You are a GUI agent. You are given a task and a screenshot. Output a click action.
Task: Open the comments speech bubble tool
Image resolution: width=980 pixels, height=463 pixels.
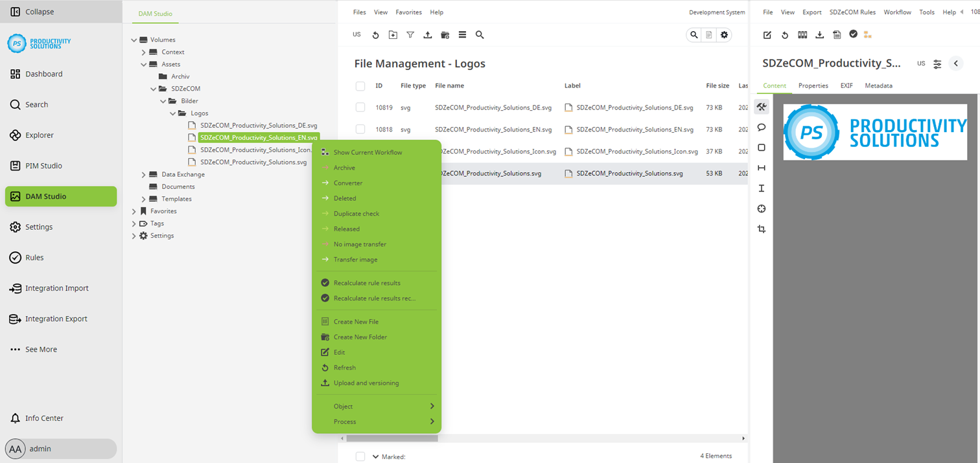[x=762, y=127]
